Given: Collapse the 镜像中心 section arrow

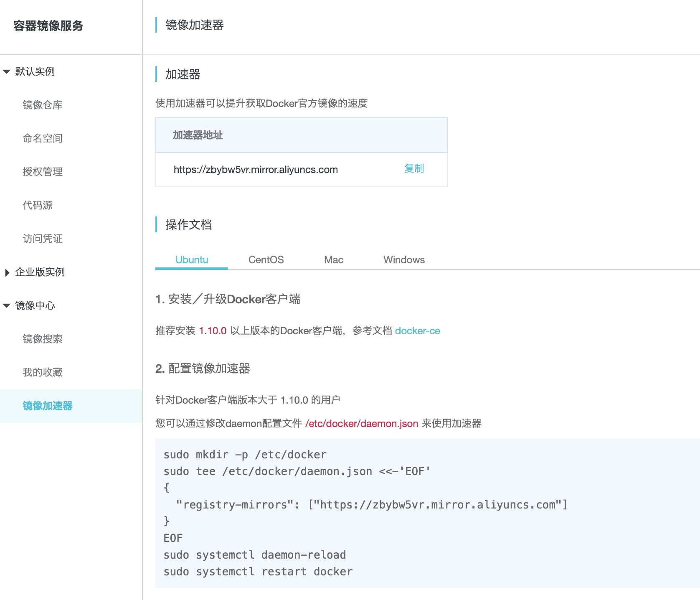Looking at the screenshot, I should 7,305.
